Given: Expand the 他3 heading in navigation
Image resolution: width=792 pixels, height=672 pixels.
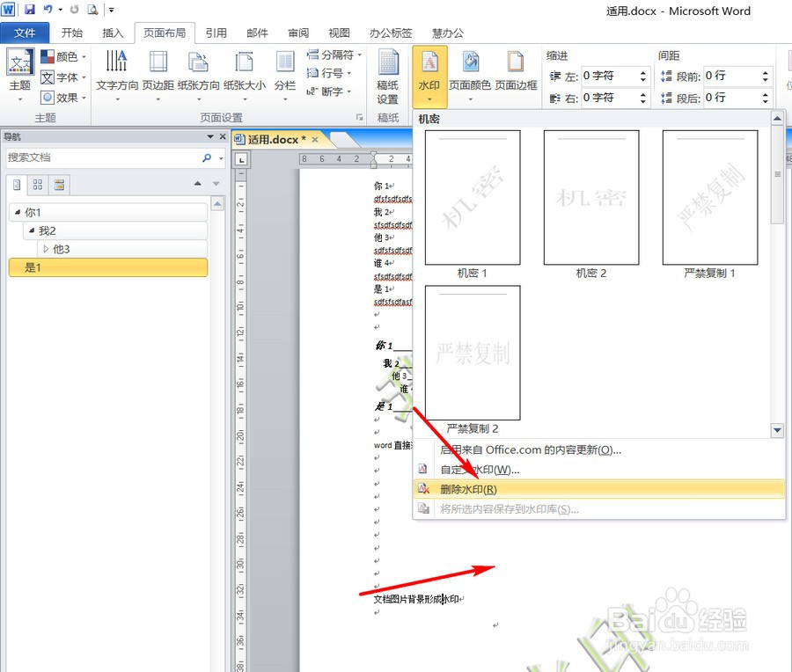Looking at the screenshot, I should pyautogui.click(x=46, y=249).
